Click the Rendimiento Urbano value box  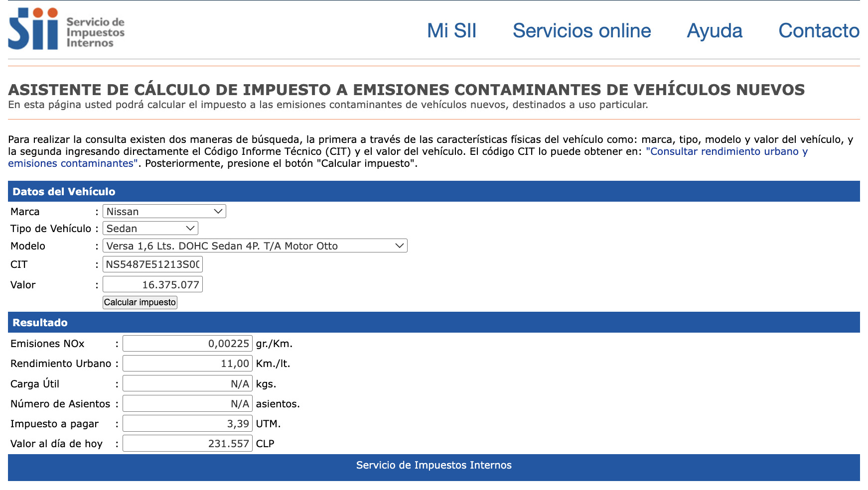click(x=187, y=364)
